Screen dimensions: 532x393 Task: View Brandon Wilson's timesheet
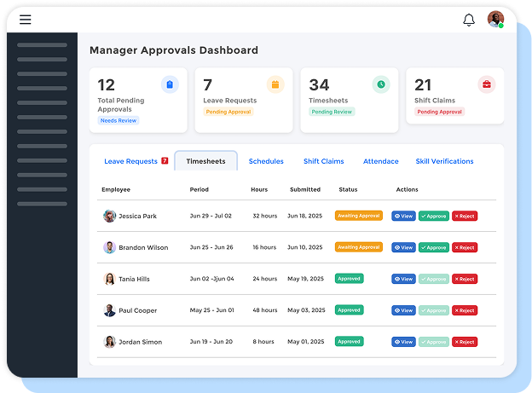click(x=403, y=247)
